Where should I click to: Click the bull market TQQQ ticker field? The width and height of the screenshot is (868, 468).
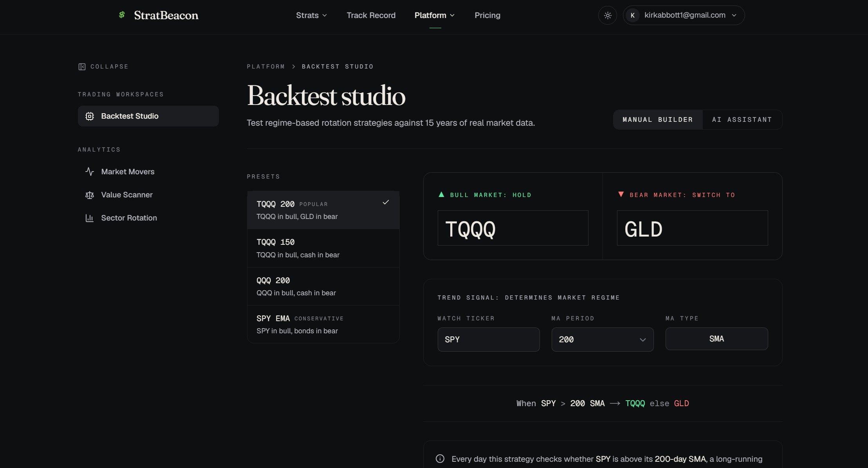(x=513, y=228)
